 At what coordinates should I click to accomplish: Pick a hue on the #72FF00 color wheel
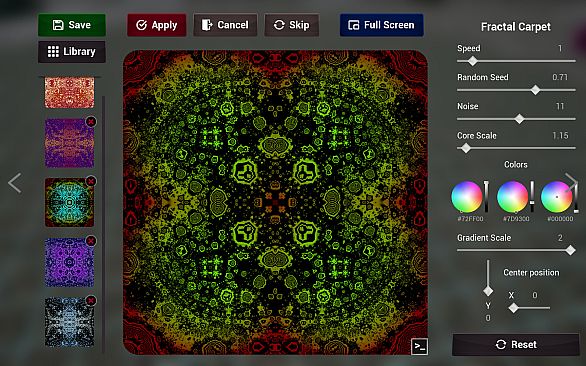point(467,197)
